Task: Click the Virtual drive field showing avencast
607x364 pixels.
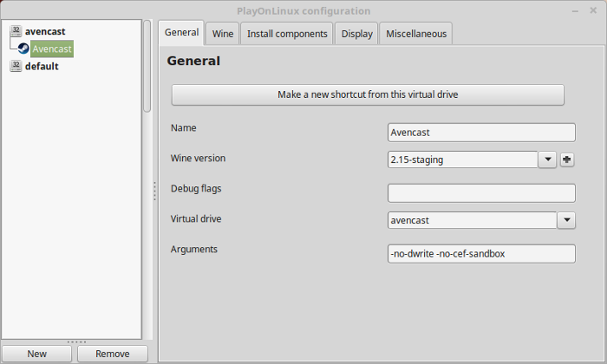Action: pyautogui.click(x=473, y=220)
